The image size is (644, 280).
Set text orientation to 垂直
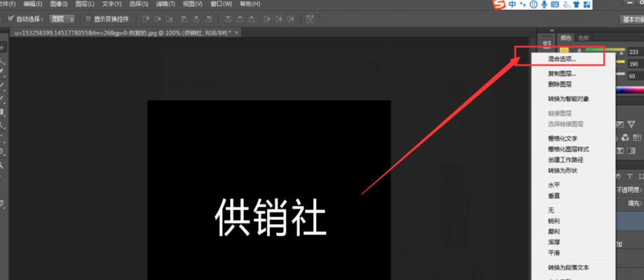point(573,196)
